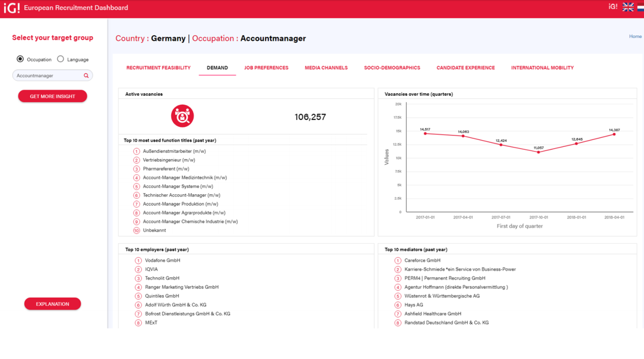Switch language using the UK flag icon

click(627, 7)
